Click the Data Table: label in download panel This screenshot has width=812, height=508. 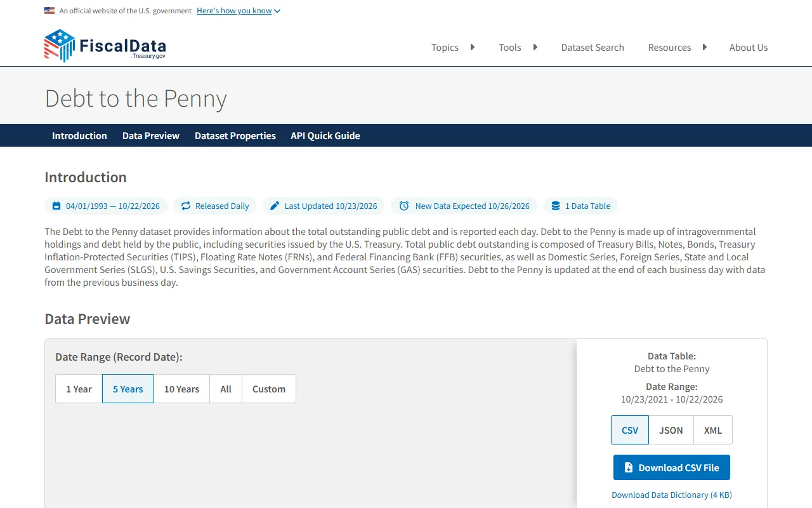(672, 356)
